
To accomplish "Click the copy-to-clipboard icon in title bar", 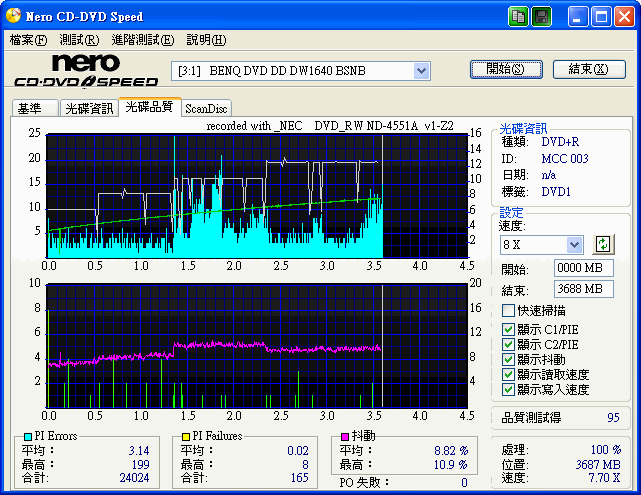I will 518,17.
